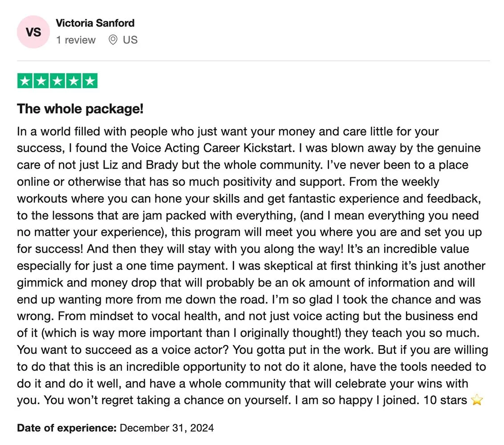Select the fourth green rating star
Screen dimensions: 504x445
click(73, 81)
